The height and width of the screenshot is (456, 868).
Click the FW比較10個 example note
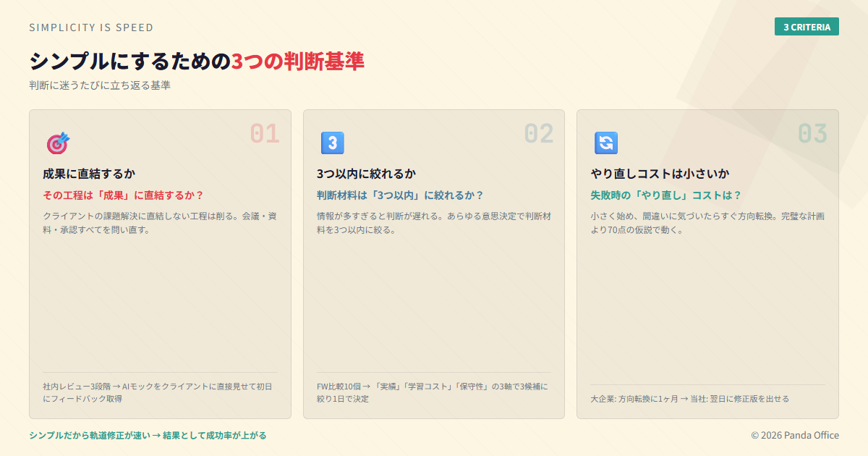433,392
